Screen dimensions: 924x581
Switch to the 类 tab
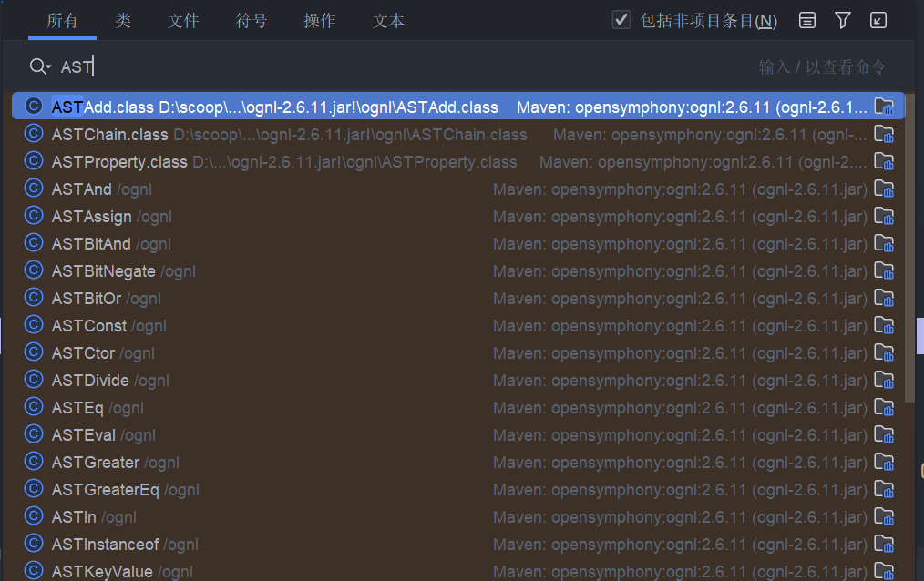pyautogui.click(x=123, y=21)
